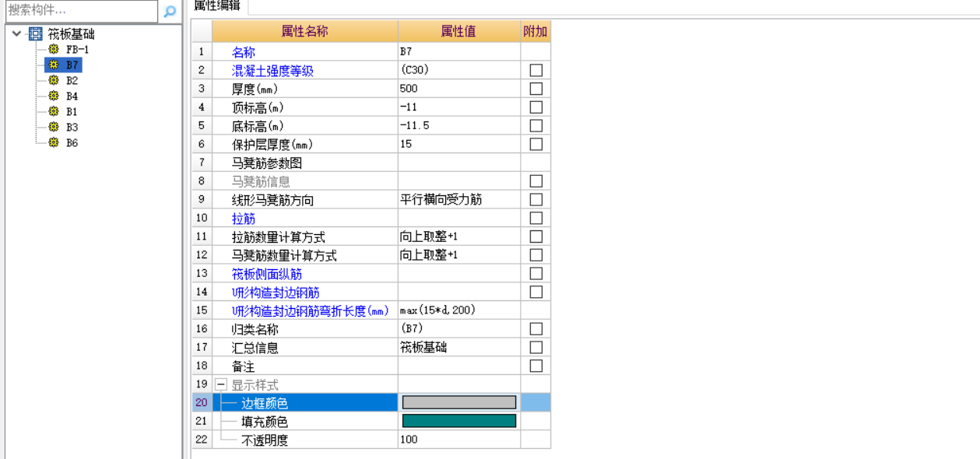Check the 附加 box for 线形马凳筋方向
Image resolution: width=980 pixels, height=459 pixels.
[x=536, y=199]
